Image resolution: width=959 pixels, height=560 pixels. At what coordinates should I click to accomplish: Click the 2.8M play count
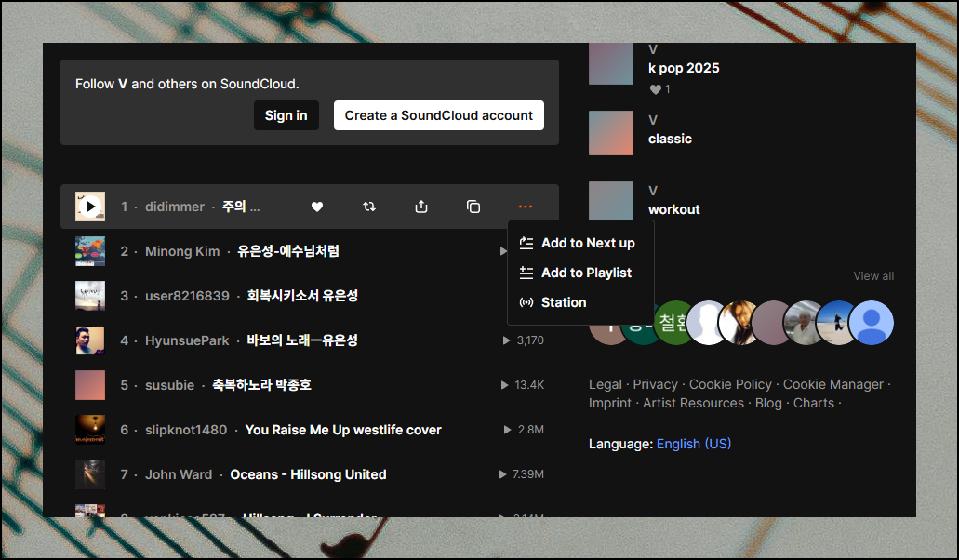(524, 430)
